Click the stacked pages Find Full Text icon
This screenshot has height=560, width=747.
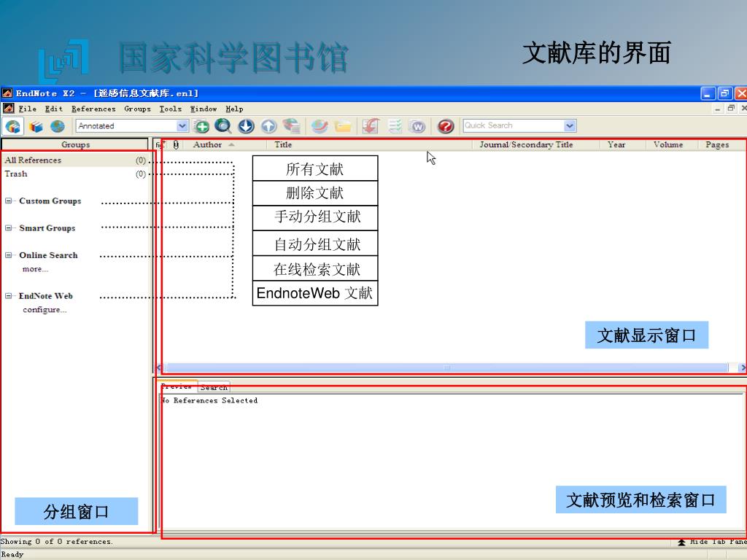click(x=291, y=125)
